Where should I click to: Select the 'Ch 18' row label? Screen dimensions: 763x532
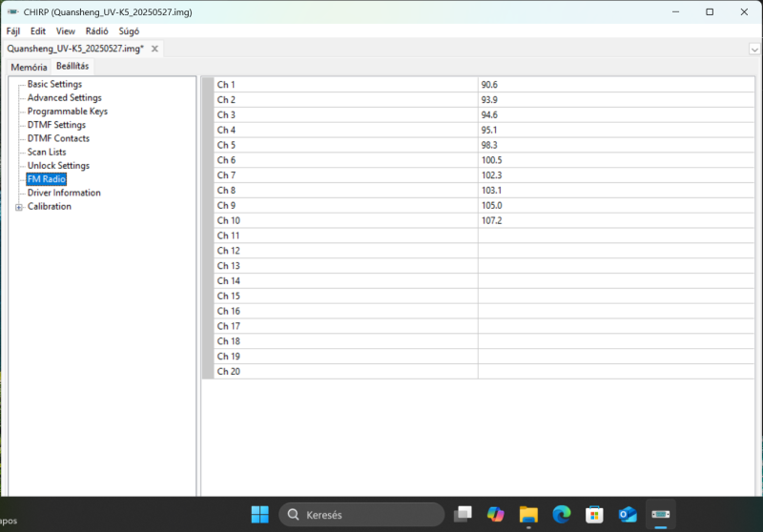point(229,341)
